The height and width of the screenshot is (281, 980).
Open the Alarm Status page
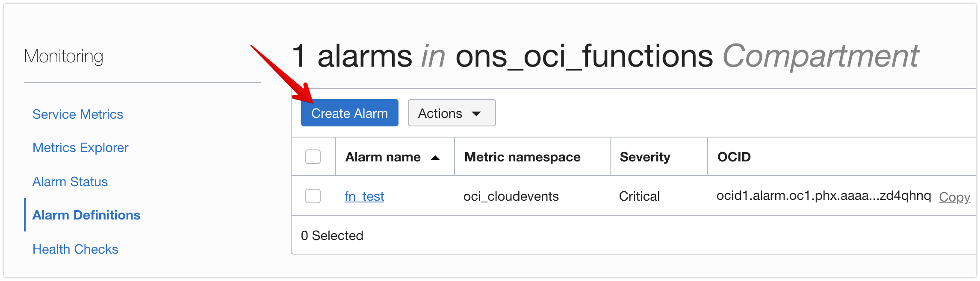pos(70,181)
